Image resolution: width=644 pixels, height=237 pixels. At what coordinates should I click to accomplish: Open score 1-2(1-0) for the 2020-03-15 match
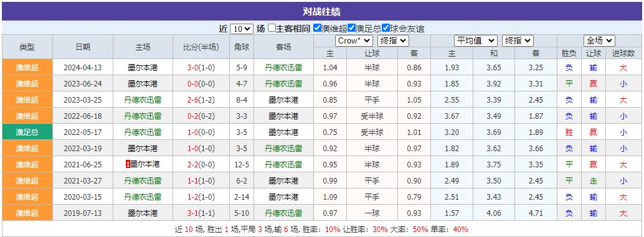pos(201,197)
